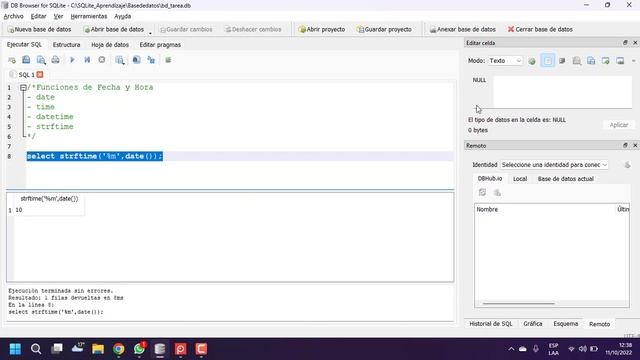Copy cell contents icon in Editar celda
640x360 pixels.
591,61
